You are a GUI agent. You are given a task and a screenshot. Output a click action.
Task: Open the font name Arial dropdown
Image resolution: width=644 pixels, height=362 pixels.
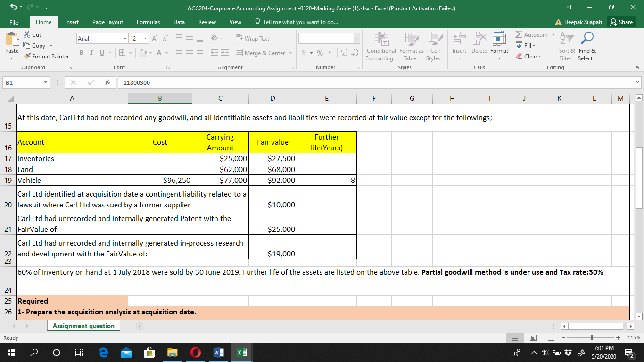pos(124,39)
